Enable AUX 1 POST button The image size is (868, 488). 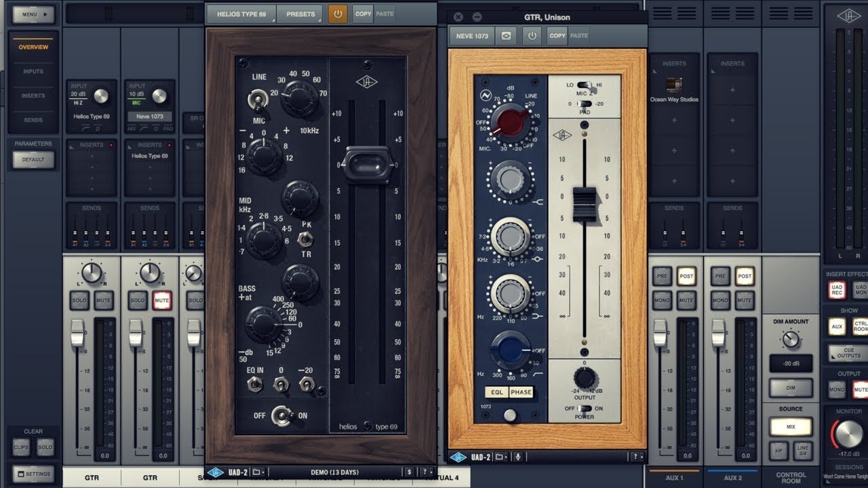point(686,276)
